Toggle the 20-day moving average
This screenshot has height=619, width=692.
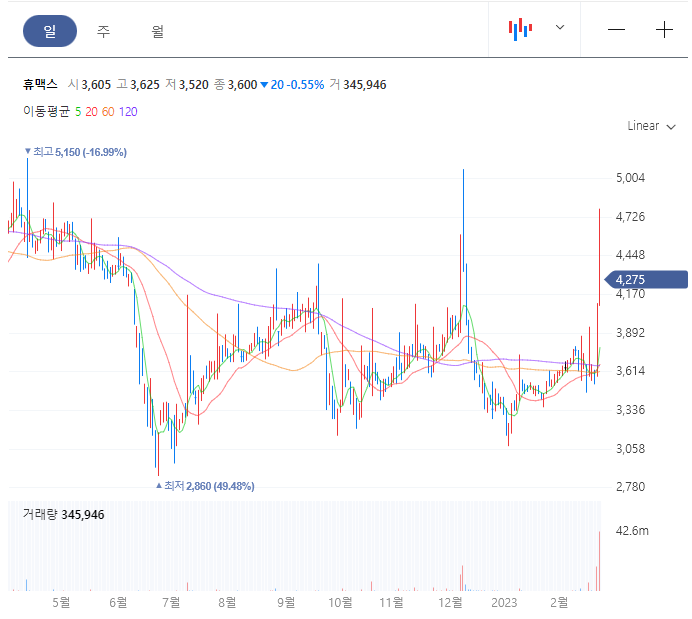click(91, 112)
